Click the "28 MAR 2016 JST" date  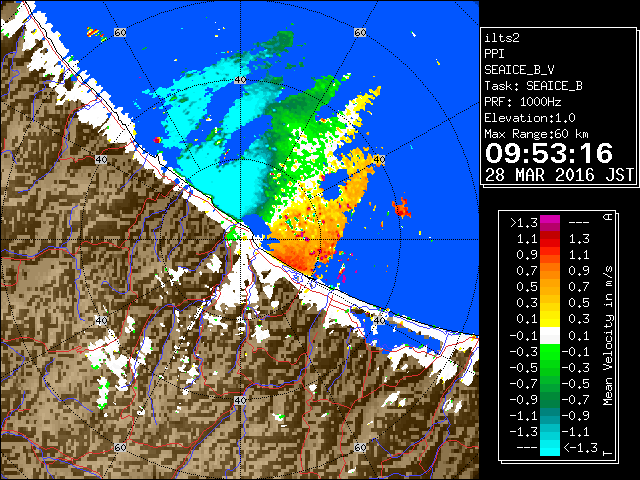559,175
